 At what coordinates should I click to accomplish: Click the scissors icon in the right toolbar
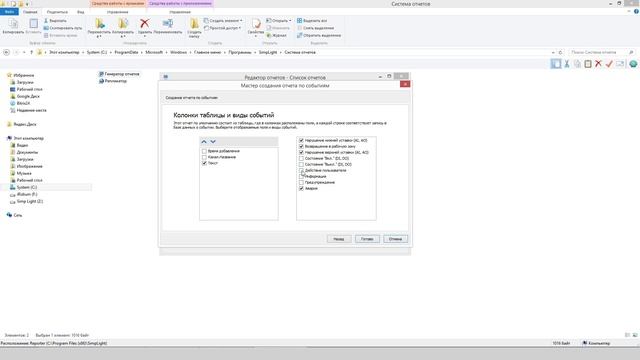567,64
